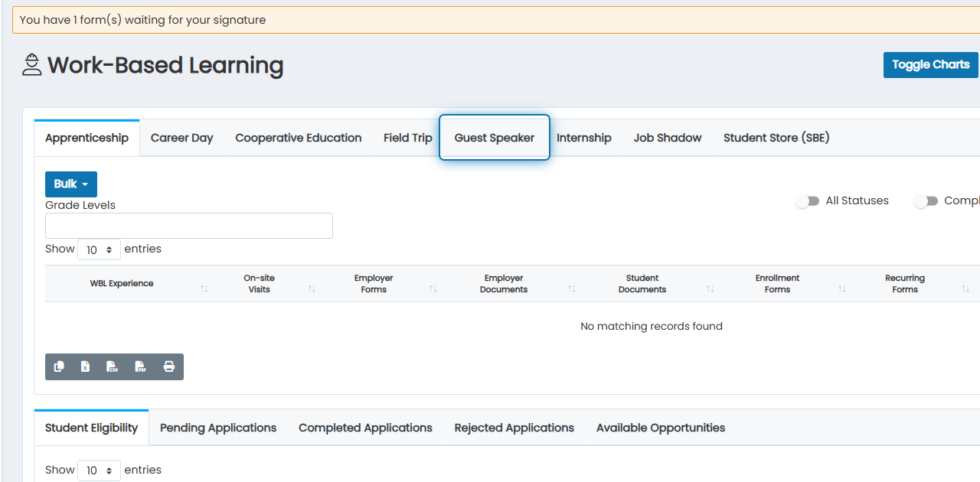Click into the Grade Levels input field
980x482 pixels.
189,226
